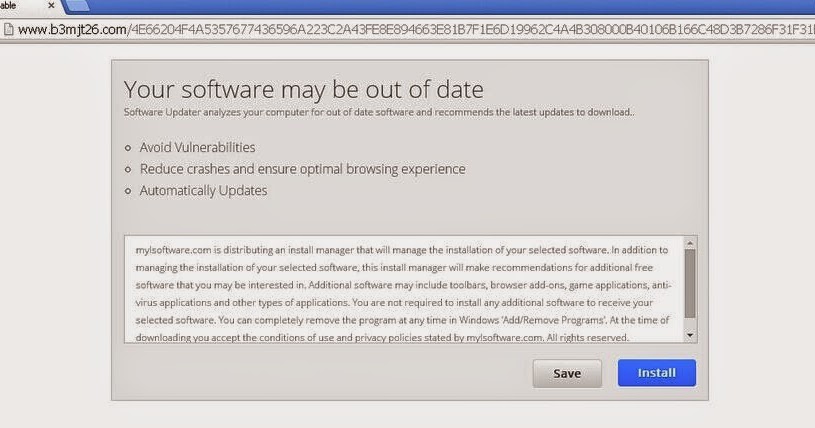Click the down arrow of the disclaimer scrollbar
This screenshot has height=428, width=815.
point(690,335)
